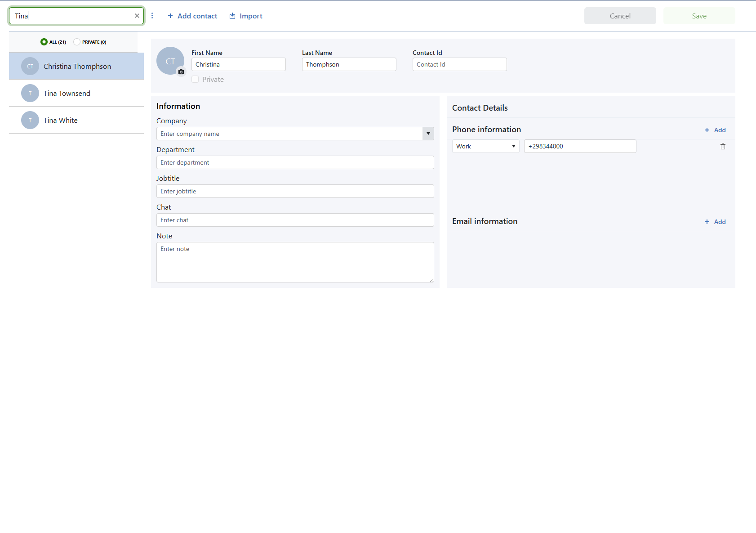756x533 pixels.
Task: Click the Christina Thomphson list avatar
Action: pyautogui.click(x=30, y=66)
